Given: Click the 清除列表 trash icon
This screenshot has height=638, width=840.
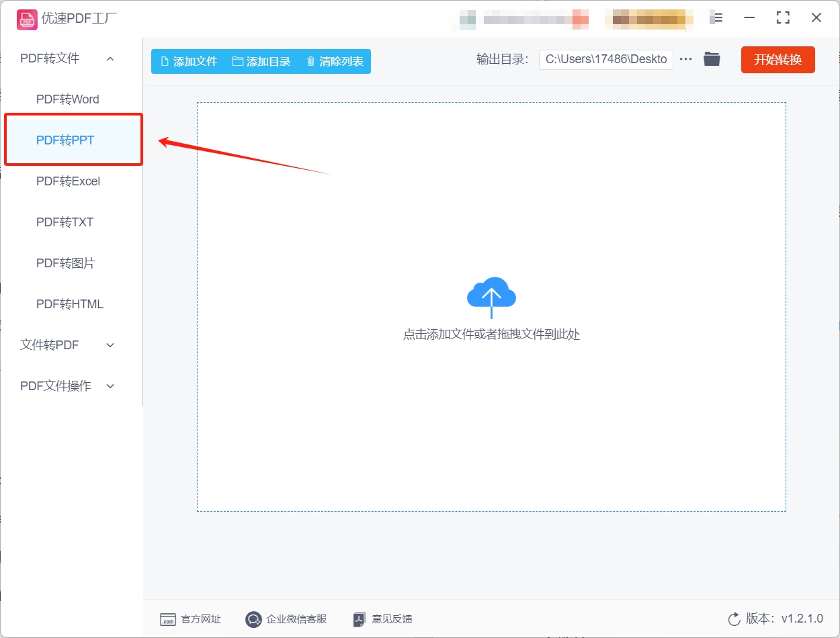Looking at the screenshot, I should pyautogui.click(x=310, y=60).
